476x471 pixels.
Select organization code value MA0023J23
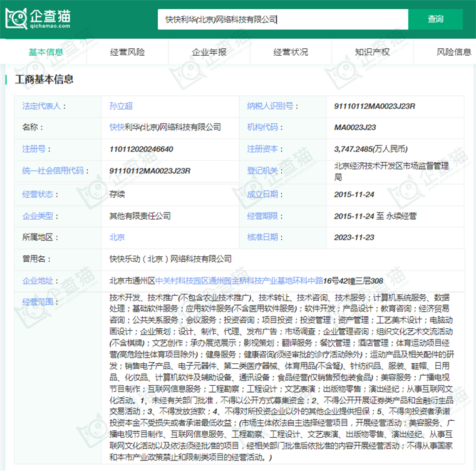pos(355,128)
